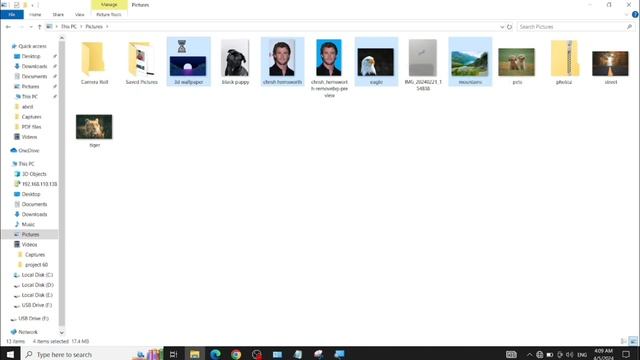Open File Explorer help

pos(635,14)
